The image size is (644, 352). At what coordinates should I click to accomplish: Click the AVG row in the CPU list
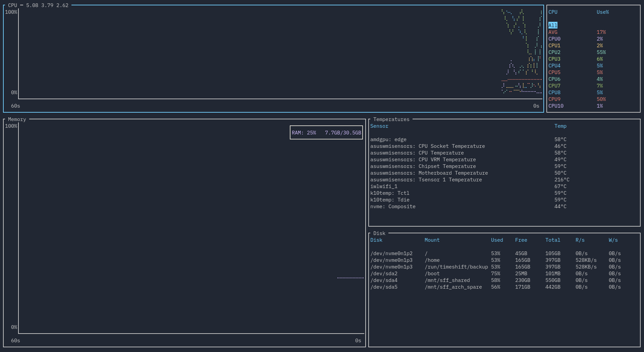tap(553, 32)
